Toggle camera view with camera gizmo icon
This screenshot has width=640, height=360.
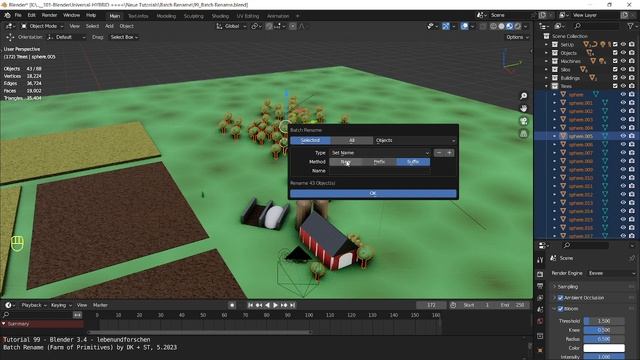coord(523,121)
